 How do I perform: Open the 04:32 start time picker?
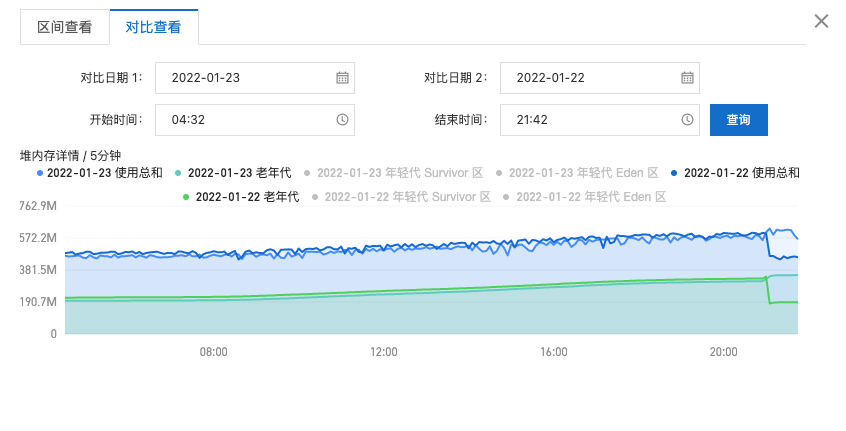pos(255,120)
